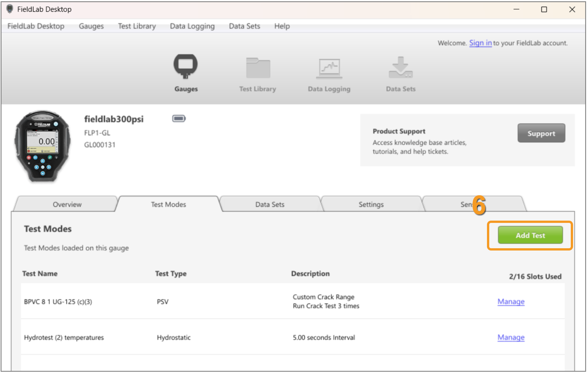The height and width of the screenshot is (373, 588).
Task: Open the Gauges section icon
Action: pyautogui.click(x=185, y=66)
